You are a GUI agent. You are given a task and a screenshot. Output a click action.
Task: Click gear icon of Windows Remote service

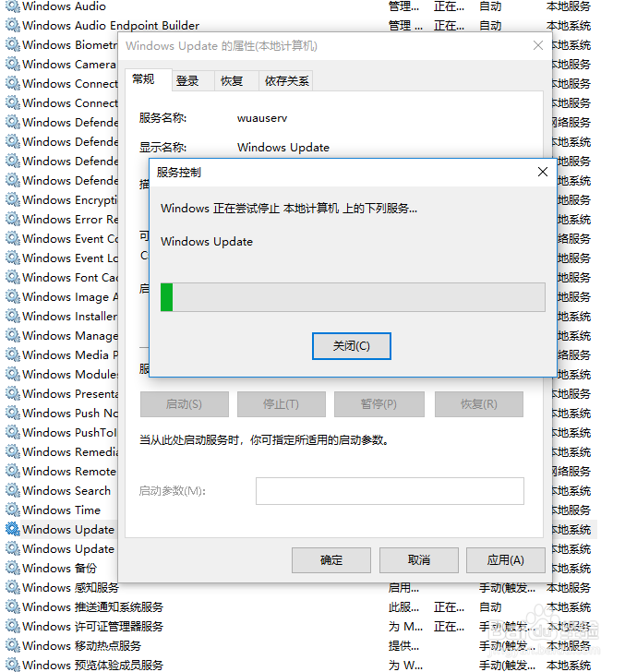point(12,471)
